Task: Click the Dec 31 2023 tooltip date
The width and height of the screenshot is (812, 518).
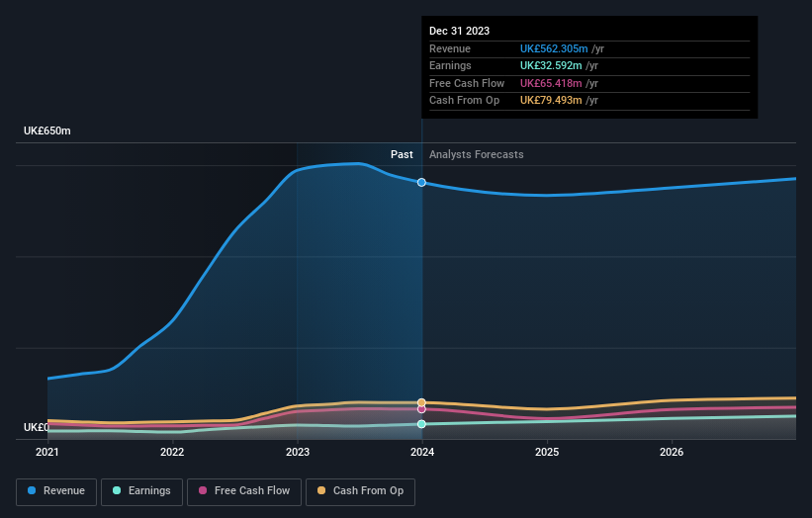Action: tap(459, 31)
